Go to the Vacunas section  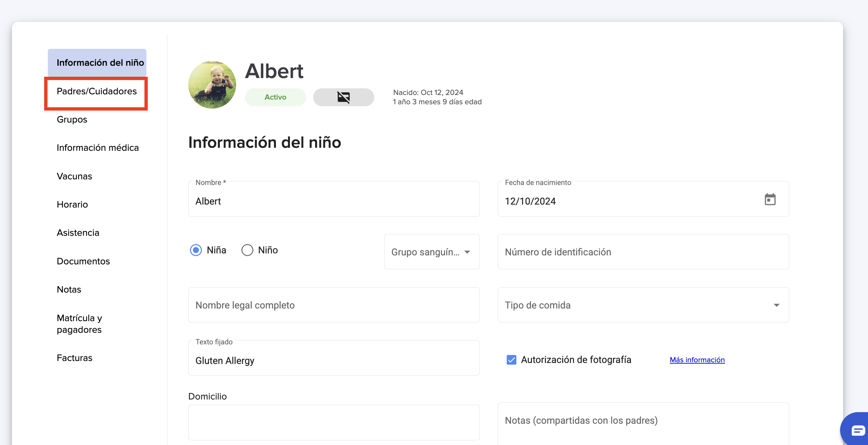pyautogui.click(x=74, y=176)
